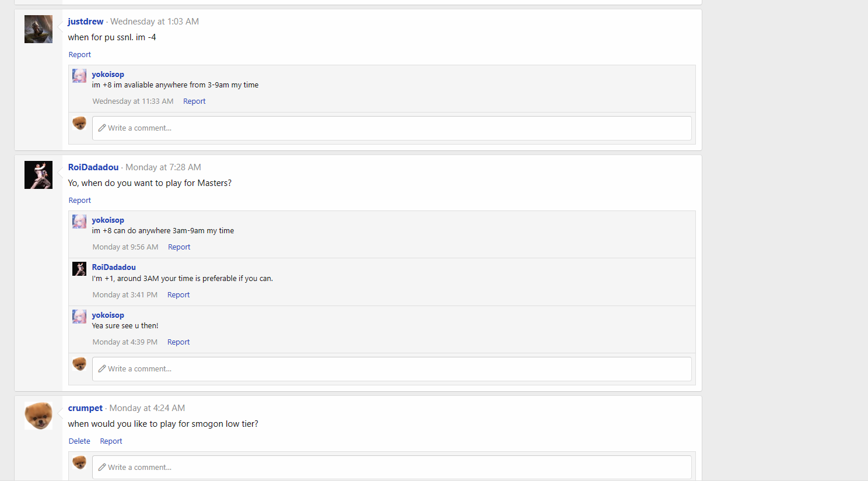
Task: Open the justdrew username link
Action: tap(85, 22)
